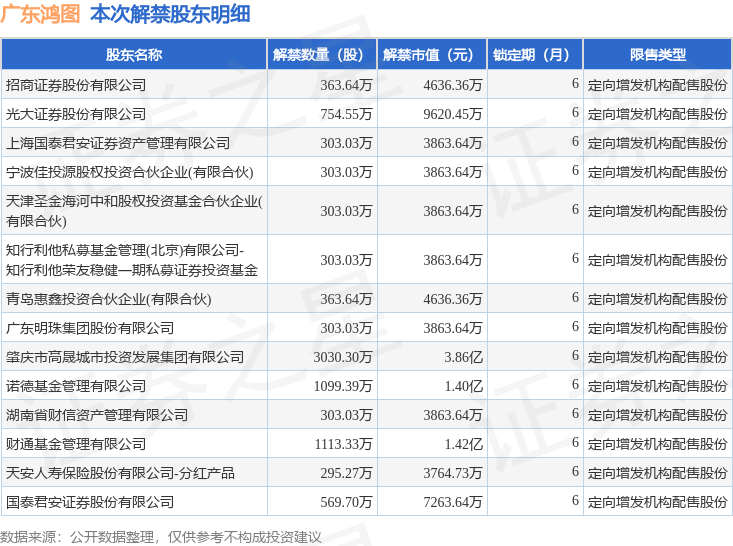The height and width of the screenshot is (546, 733).
Task: Click the market value 1.40亿
Action: point(463,386)
